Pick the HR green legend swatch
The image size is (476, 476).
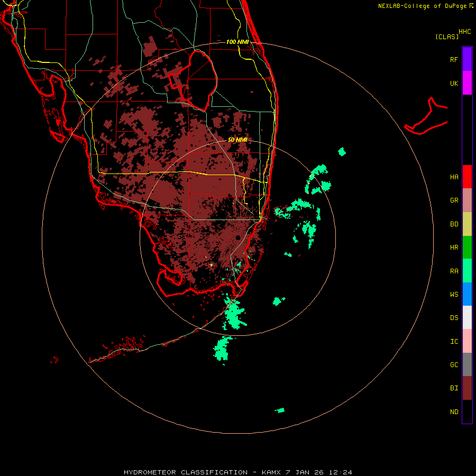[467, 247]
